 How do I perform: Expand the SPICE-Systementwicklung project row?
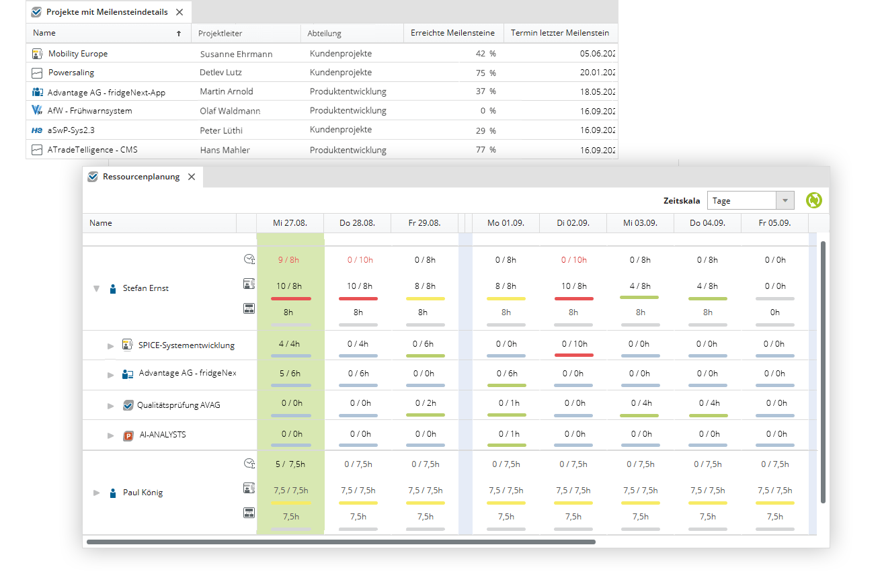[x=111, y=346]
